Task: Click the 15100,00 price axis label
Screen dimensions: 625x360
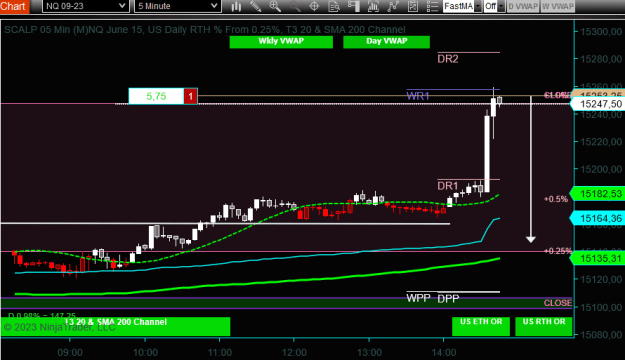Action: [601, 307]
